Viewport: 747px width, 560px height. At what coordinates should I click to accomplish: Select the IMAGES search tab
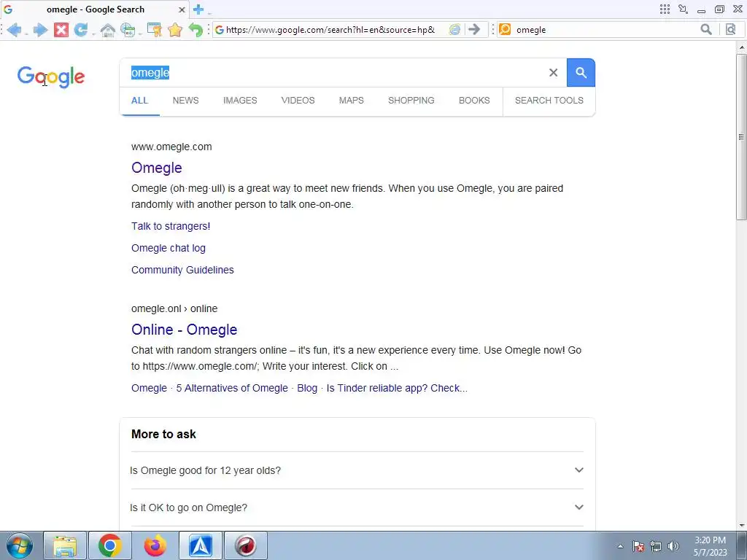click(240, 101)
